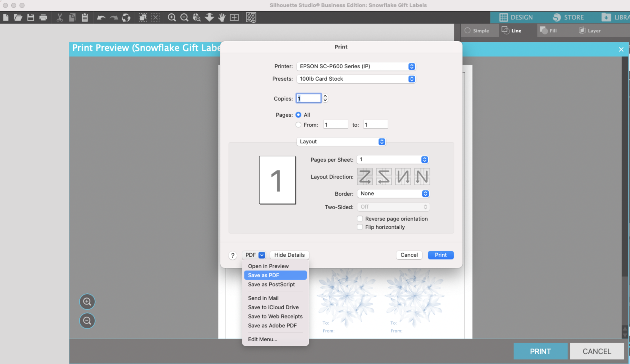The image size is (630, 364).
Task: Select the From page range radio button
Action: 298,125
